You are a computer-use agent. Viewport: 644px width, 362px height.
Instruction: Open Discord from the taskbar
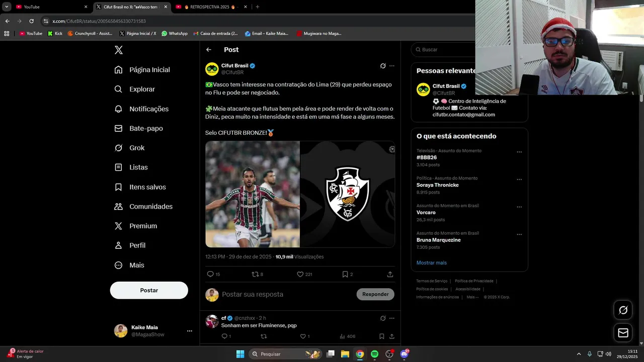404,354
